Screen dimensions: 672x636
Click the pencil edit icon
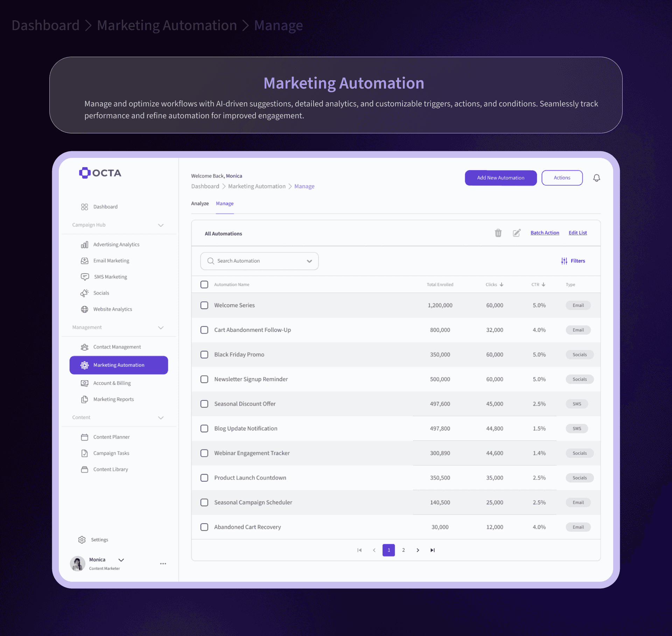pyautogui.click(x=517, y=233)
